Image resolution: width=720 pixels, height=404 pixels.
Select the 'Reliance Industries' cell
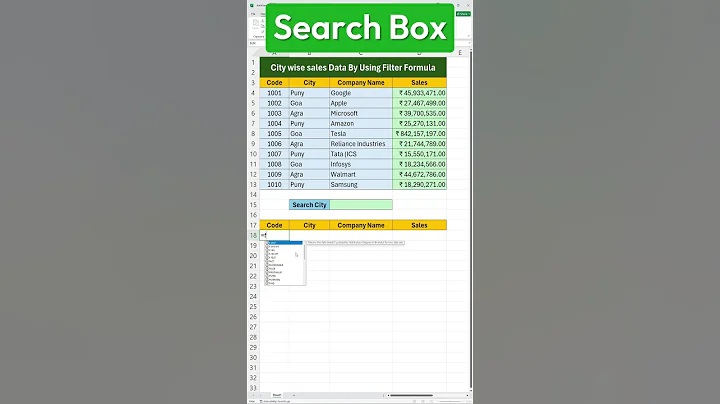(361, 144)
